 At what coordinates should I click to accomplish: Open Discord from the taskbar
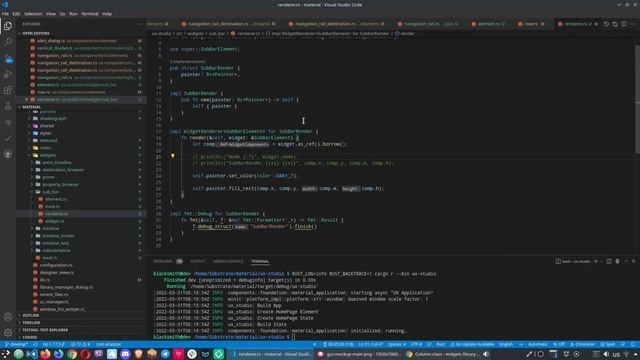coord(125,354)
